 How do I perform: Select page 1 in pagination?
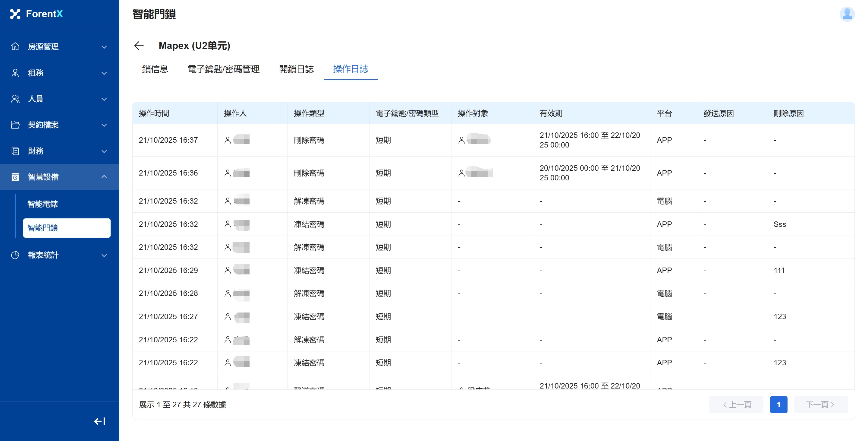(778, 404)
